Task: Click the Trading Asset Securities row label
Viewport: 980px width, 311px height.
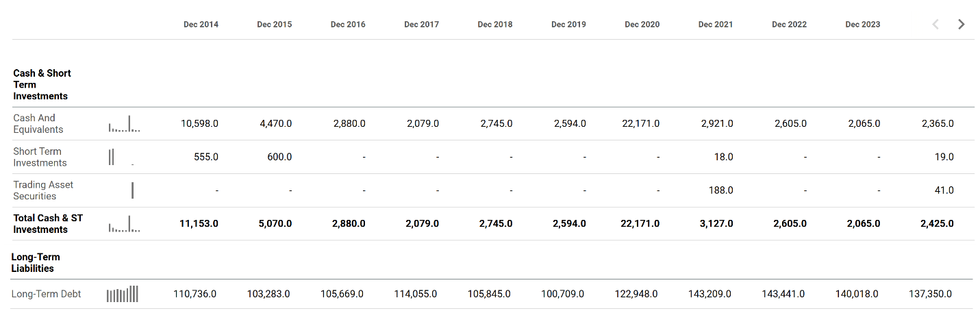Action: [x=43, y=190]
